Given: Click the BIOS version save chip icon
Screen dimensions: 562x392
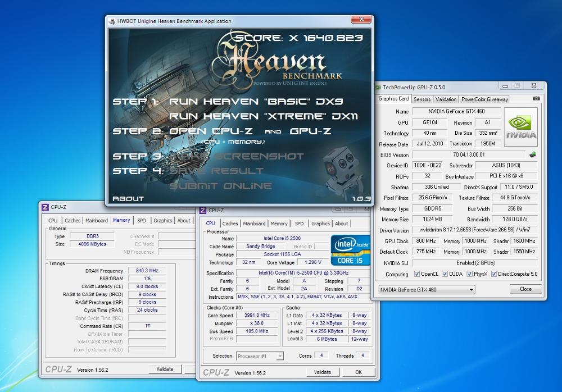Looking at the screenshot, I should 533,155.
